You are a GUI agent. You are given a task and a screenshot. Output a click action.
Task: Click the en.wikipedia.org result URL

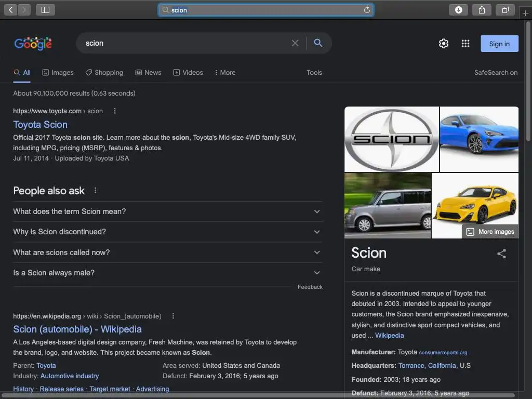pyautogui.click(x=87, y=316)
